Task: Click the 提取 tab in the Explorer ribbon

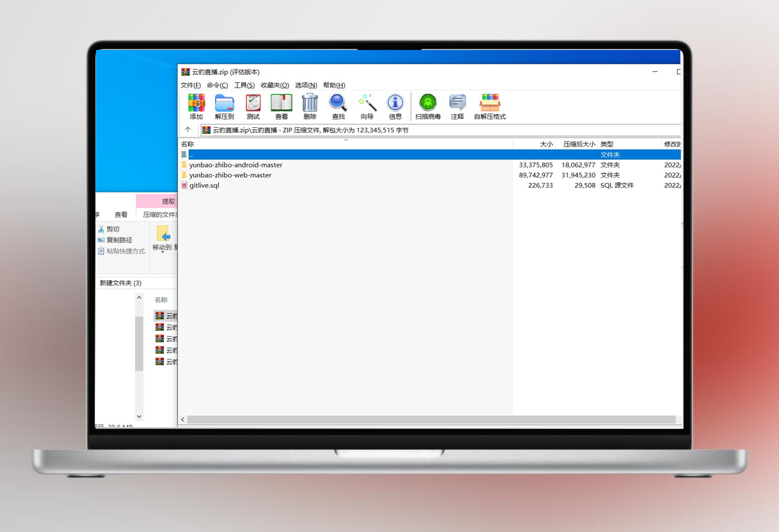Action: pos(168,201)
